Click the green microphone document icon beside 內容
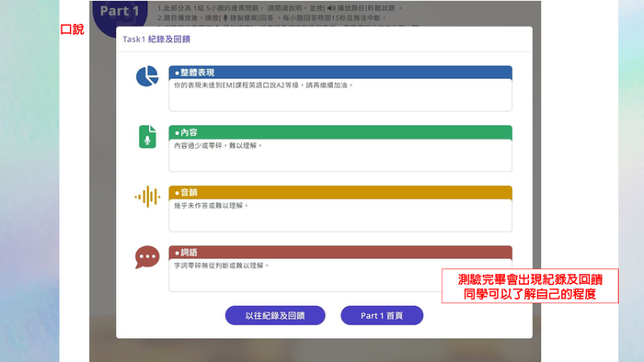This screenshot has width=644, height=362. tap(147, 137)
